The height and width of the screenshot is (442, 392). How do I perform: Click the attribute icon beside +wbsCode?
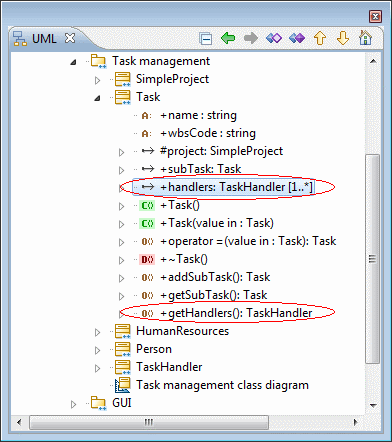point(146,134)
